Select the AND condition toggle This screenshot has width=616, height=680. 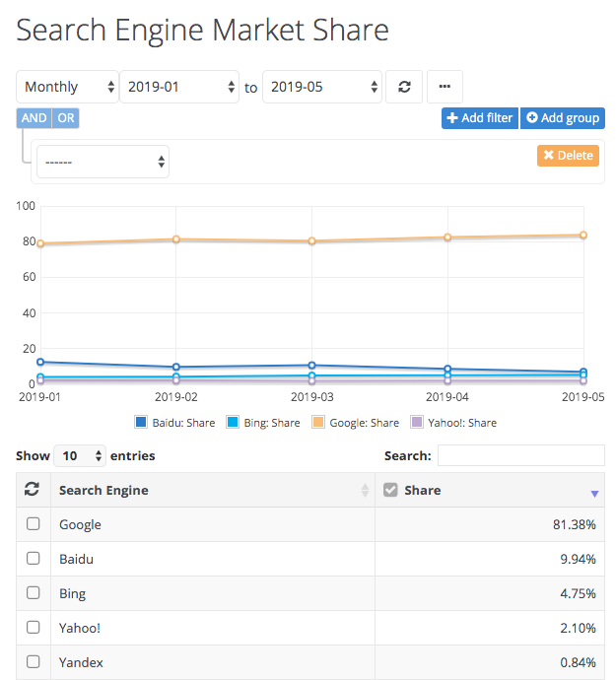coord(34,118)
